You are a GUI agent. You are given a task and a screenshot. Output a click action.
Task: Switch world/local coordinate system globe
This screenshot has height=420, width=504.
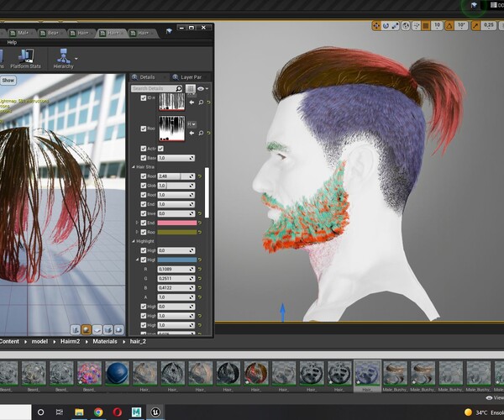point(406,26)
